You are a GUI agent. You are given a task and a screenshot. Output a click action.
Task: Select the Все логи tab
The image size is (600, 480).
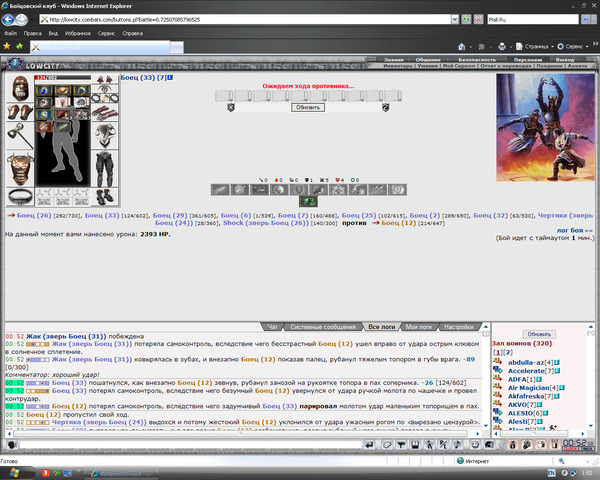[381, 327]
